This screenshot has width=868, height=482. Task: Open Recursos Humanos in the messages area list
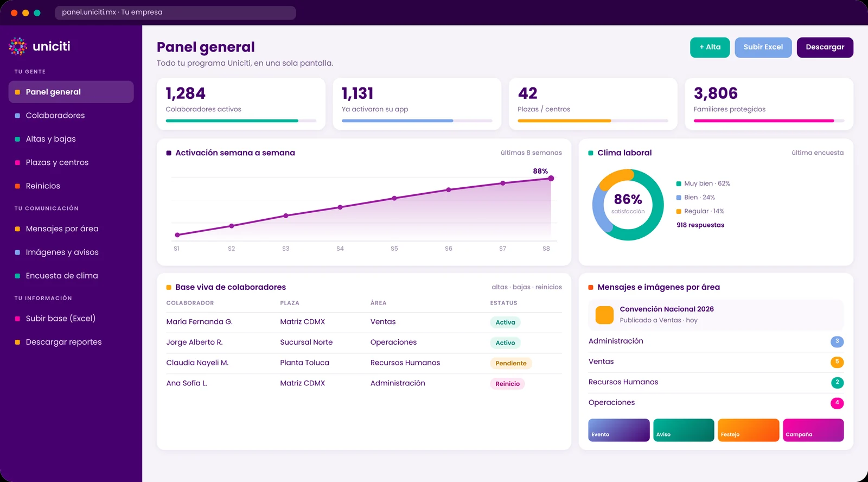click(716, 383)
